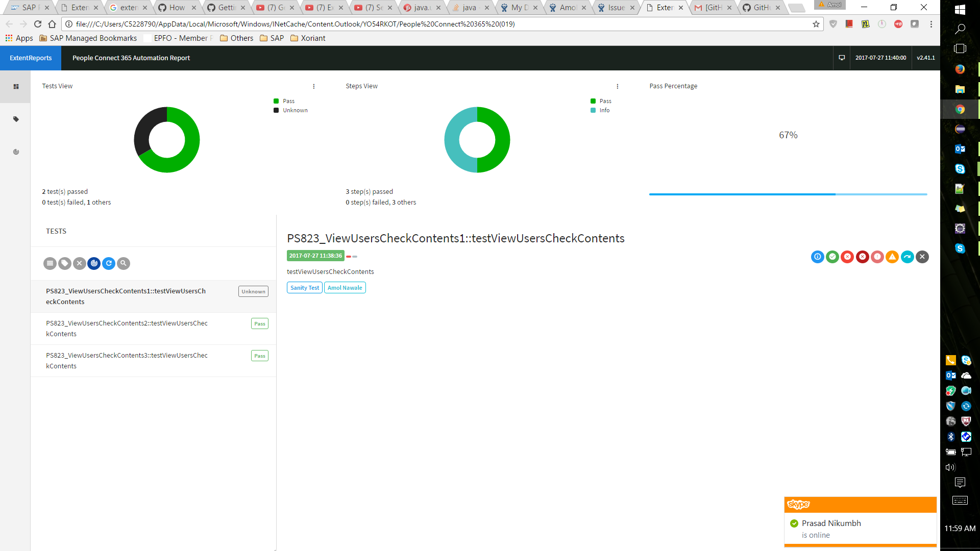The height and width of the screenshot is (551, 980).
Task: Click the Pass Percentage progress bar
Action: 788,194
